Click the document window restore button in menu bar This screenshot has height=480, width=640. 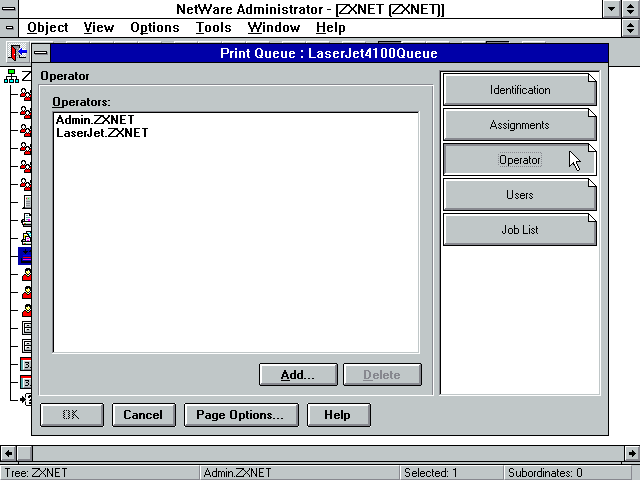tap(631, 28)
